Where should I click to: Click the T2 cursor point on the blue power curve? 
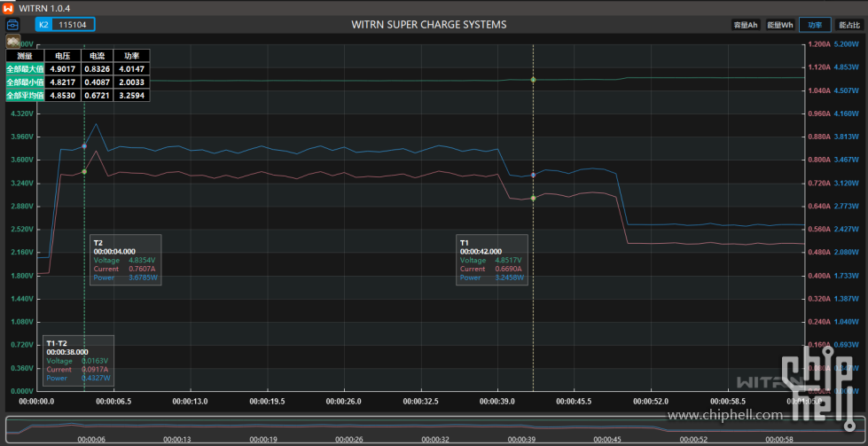pos(84,145)
